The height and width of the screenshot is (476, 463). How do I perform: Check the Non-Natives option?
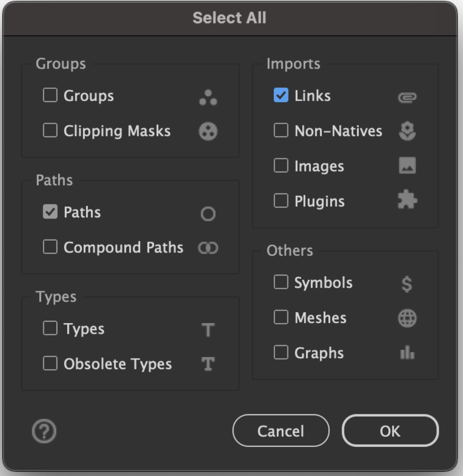[x=281, y=130]
